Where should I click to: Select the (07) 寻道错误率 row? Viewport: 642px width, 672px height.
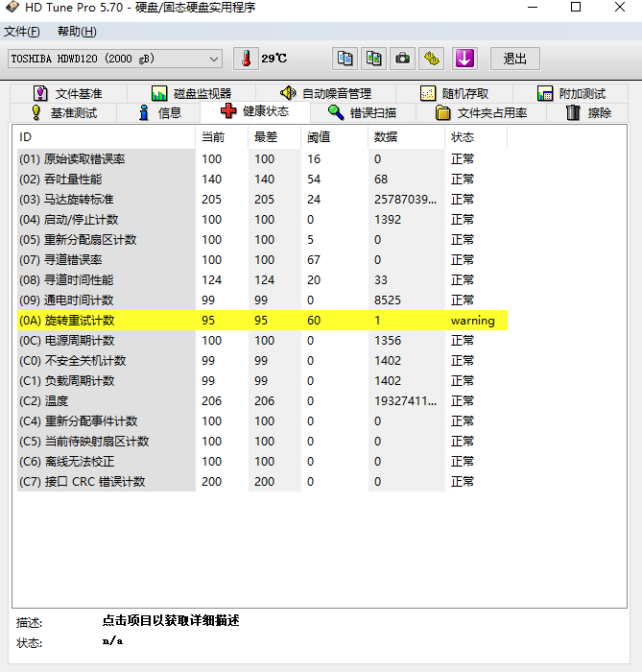pos(263,260)
